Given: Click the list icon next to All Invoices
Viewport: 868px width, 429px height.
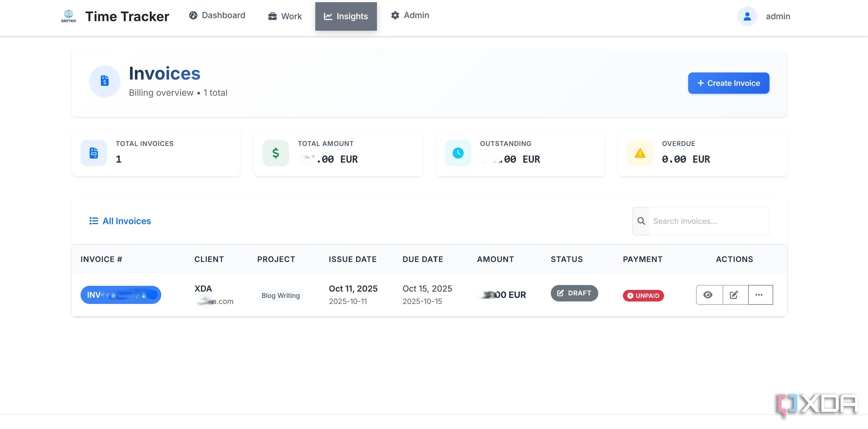Looking at the screenshot, I should click(94, 221).
